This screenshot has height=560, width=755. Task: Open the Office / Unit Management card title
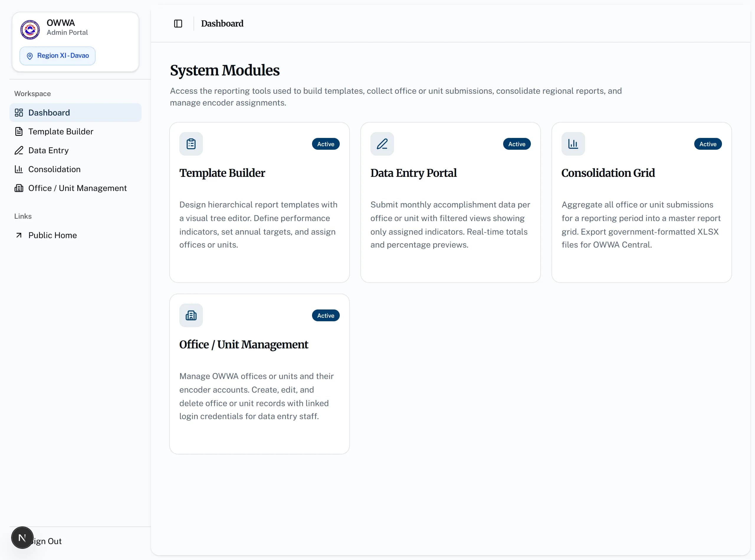[244, 345]
